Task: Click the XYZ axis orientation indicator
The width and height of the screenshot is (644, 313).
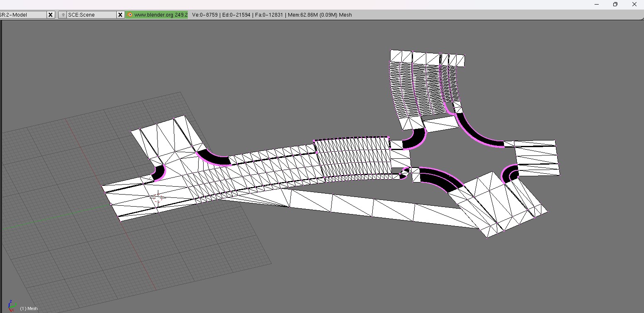Action: tap(12, 305)
